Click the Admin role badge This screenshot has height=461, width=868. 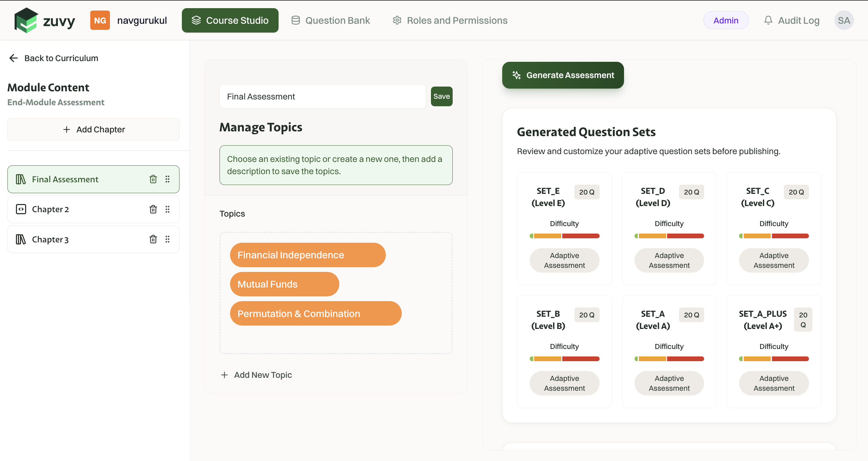(726, 20)
